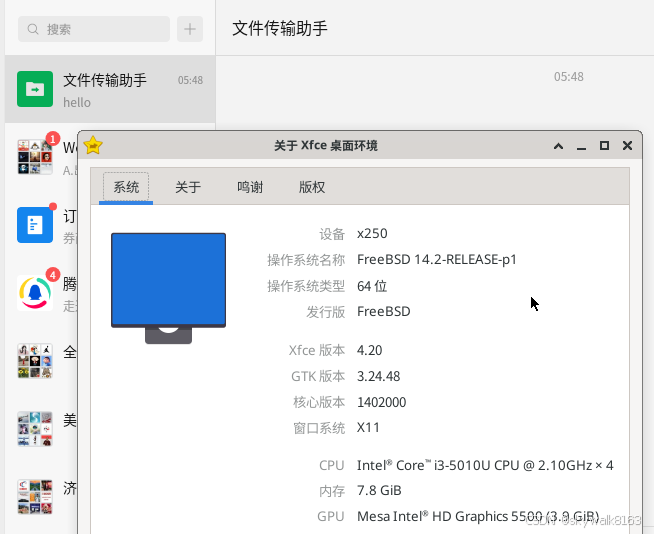The image size is (654, 534).
Task: Click the 发行版 FreeBSD value
Action: (384, 311)
